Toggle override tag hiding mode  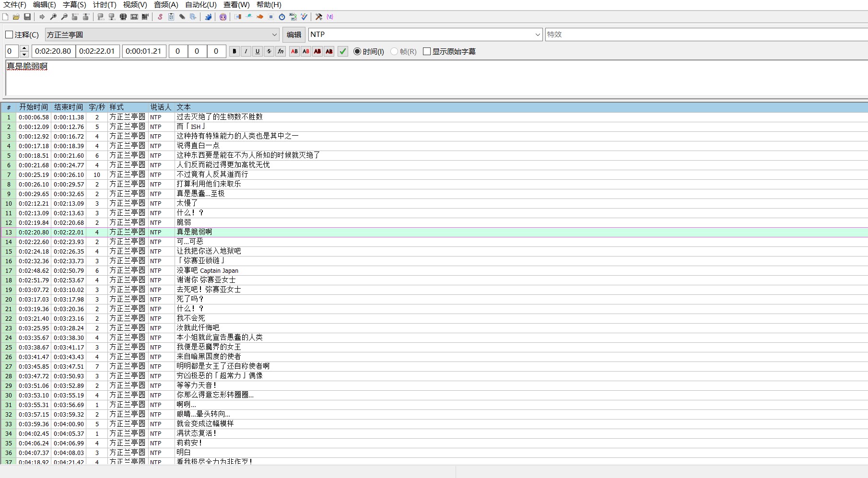(330, 17)
